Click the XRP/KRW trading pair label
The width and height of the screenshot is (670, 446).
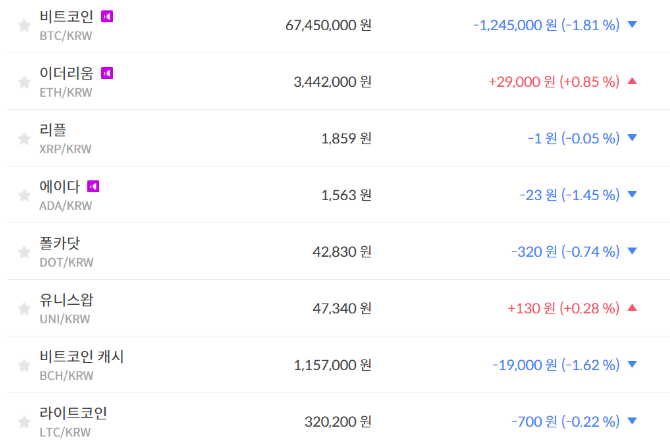tap(65, 148)
